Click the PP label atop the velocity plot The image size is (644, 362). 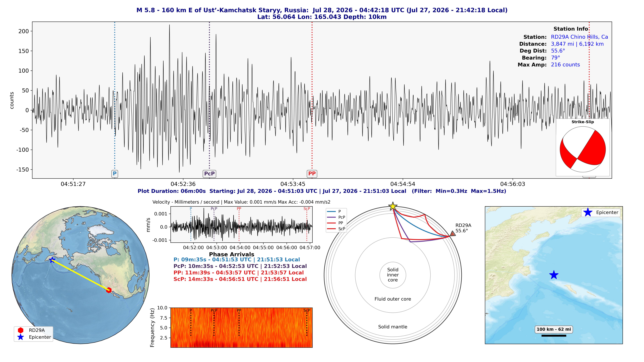click(x=239, y=209)
